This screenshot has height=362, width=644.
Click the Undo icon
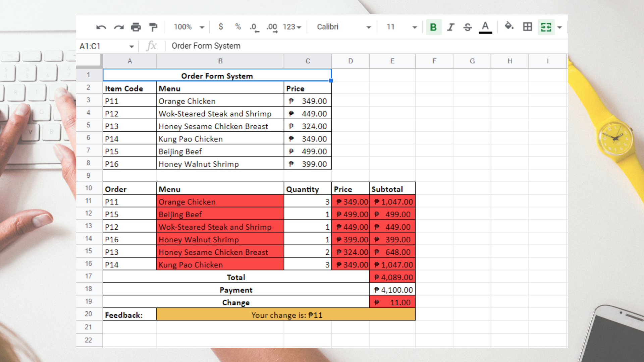[101, 27]
